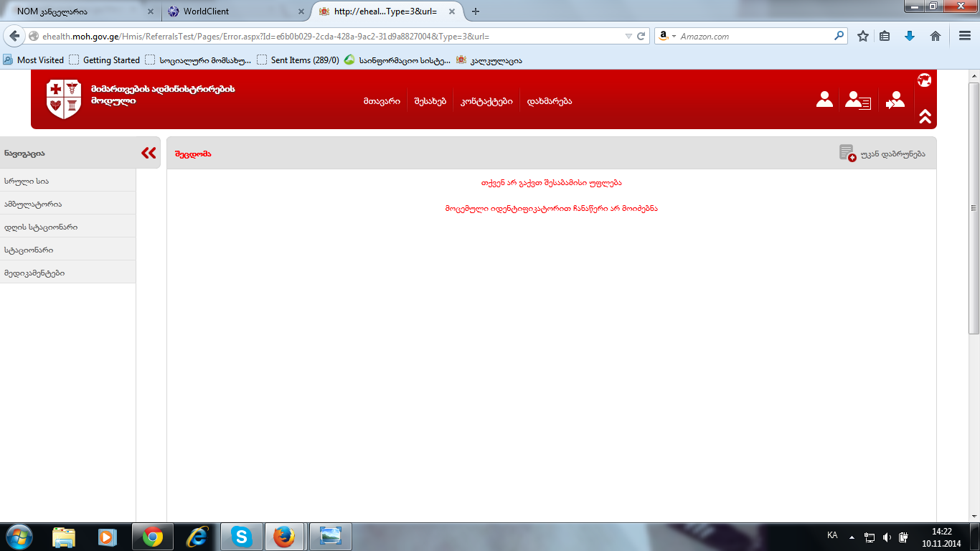Open the მთავარი menu item

[382, 101]
